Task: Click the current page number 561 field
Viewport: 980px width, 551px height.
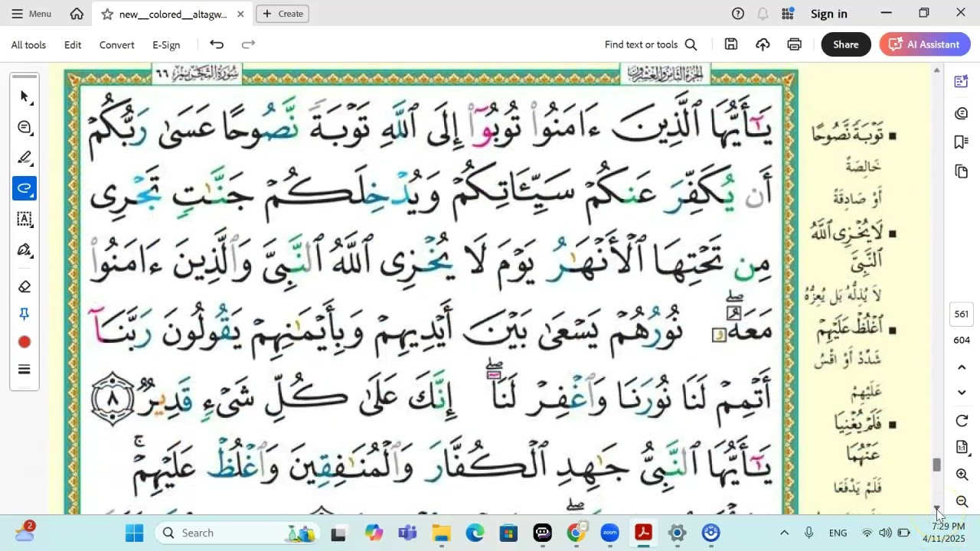Action: tap(962, 314)
